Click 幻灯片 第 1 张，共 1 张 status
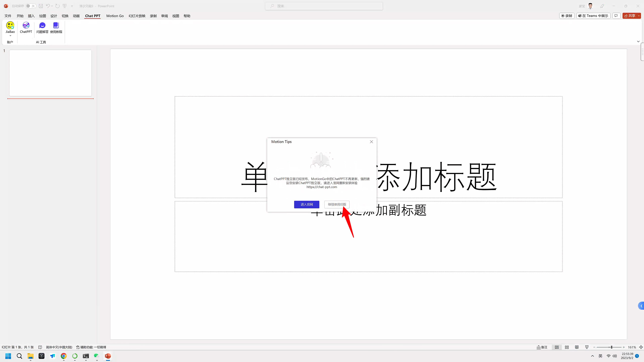 click(x=18, y=347)
